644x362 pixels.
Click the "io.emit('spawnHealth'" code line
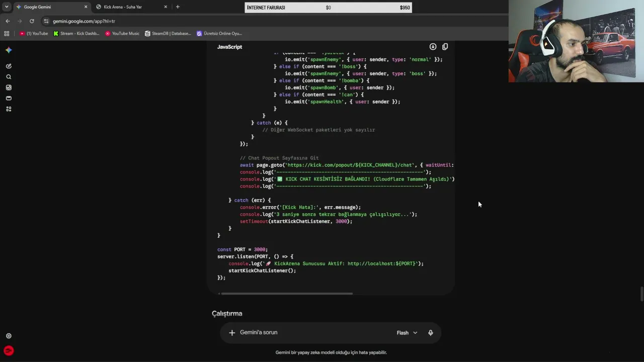coord(343,102)
